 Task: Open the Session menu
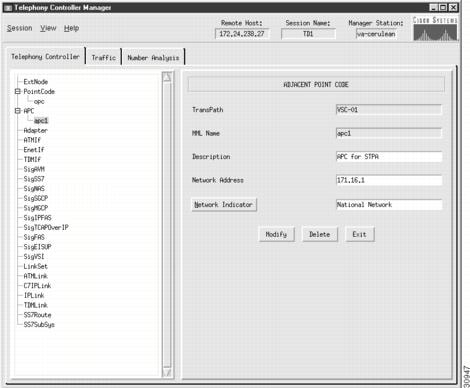click(20, 28)
